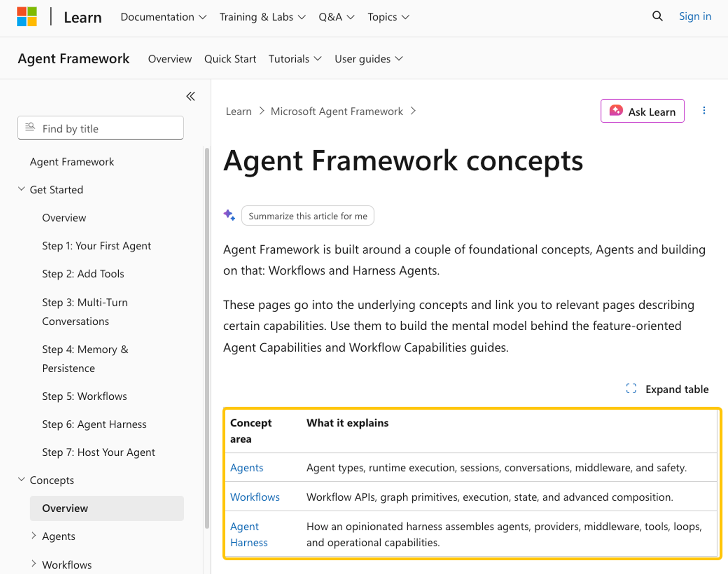Click the Expand table icon
This screenshot has width=728, height=574.
pyautogui.click(x=631, y=388)
